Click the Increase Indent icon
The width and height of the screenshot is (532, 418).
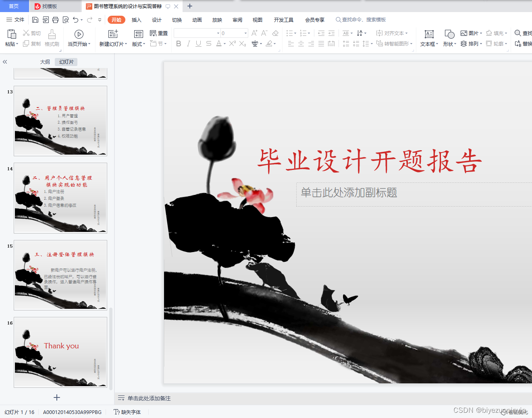(x=331, y=33)
